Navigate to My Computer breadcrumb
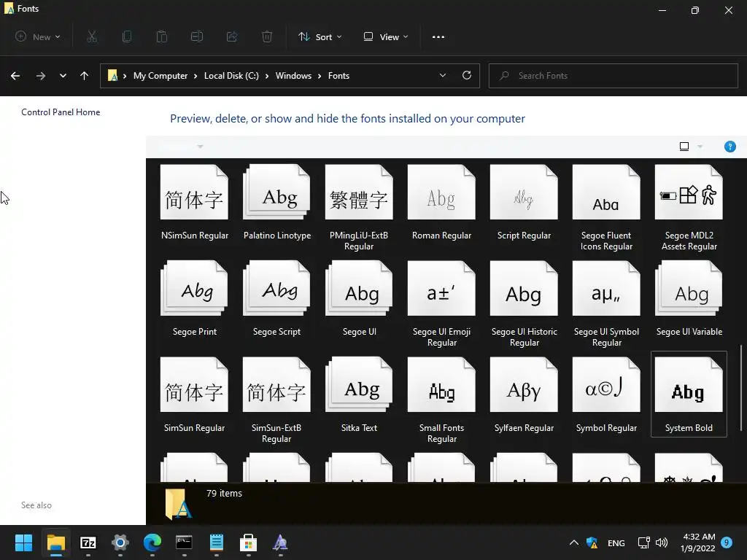The width and height of the screenshot is (747, 560). (x=160, y=76)
